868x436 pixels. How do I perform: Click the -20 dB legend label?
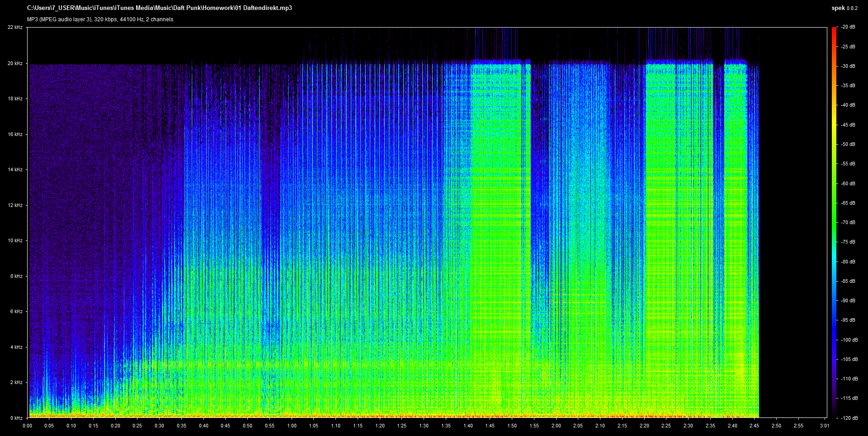[x=848, y=27]
